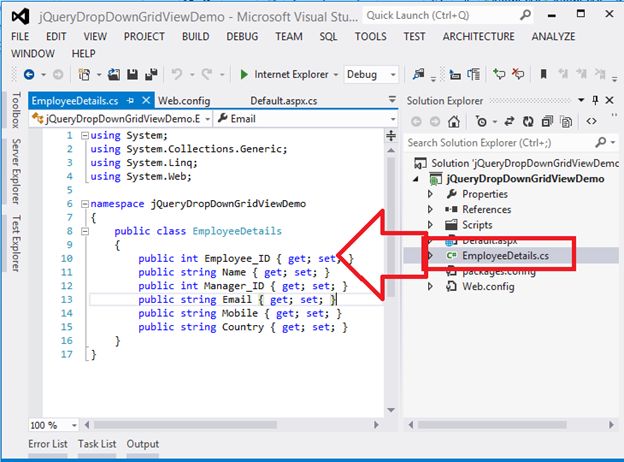
Task: Switch to the Default.aspx.cs tab
Action: [284, 101]
